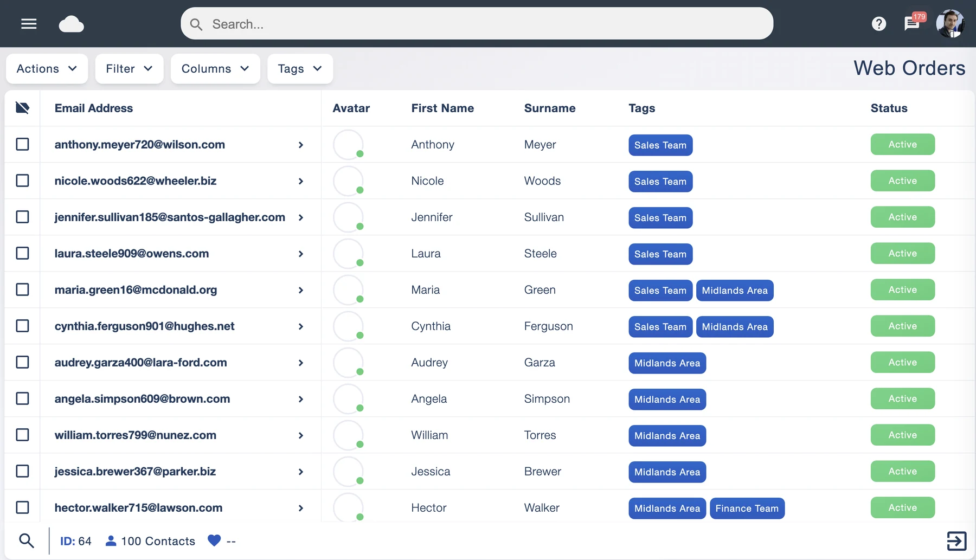Tick checkbox for nicole.woods622@wheeler.biz
Screen dimensions: 976x560
pyautogui.click(x=22, y=181)
